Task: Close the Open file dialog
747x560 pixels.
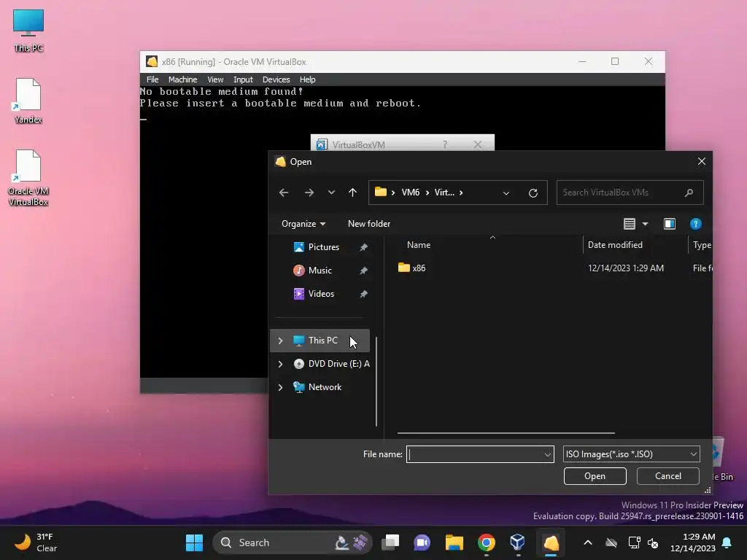Action: point(701,161)
